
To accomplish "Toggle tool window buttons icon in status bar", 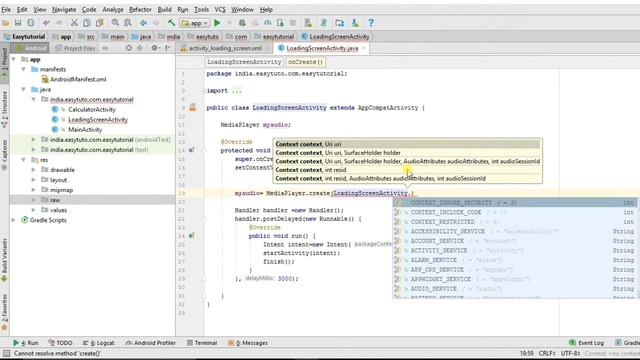I will pos(6,353).
